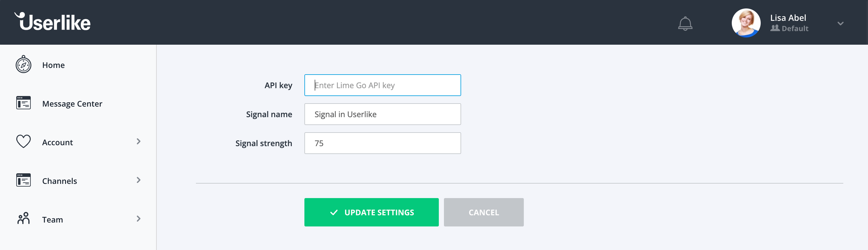Expand the Team submenu chevron
The image size is (868, 250).
[x=139, y=219]
